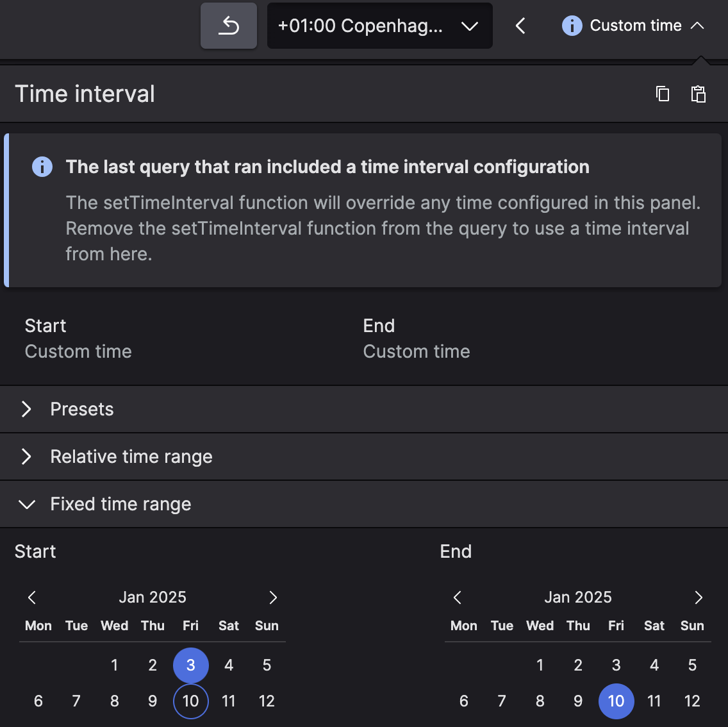Screen dimensions: 728x727
Task: Select January 7 in Start calendar
Action: 76,701
